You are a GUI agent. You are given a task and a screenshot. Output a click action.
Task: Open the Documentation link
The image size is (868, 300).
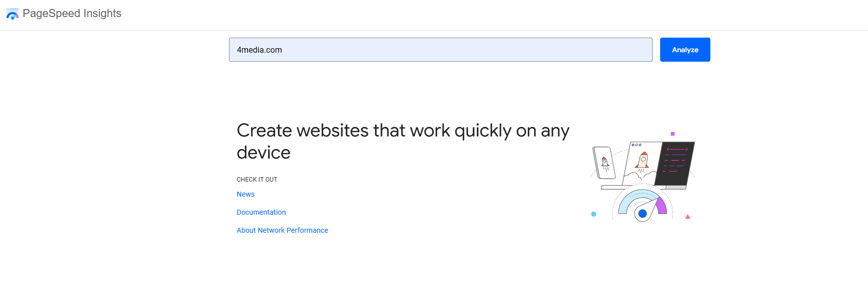tap(261, 212)
